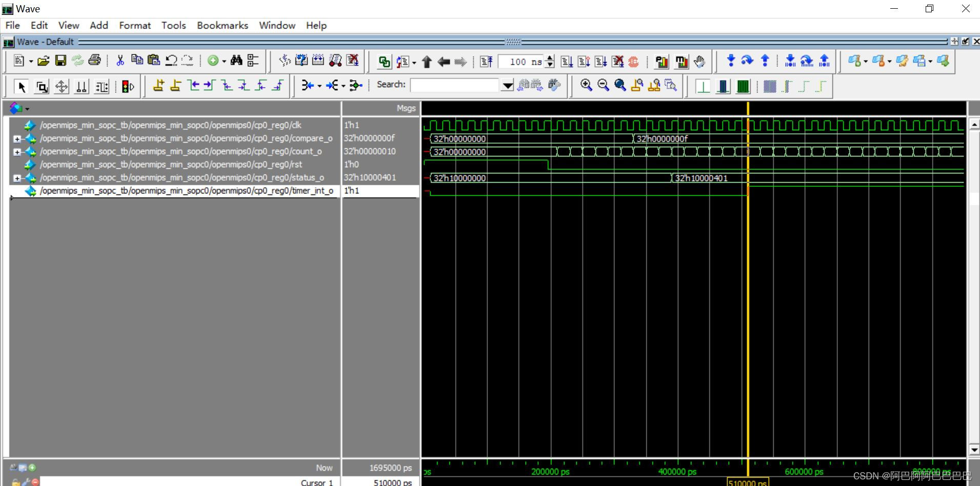This screenshot has height=486, width=980.
Task: Click the Zoom Full magnifier icon
Action: tap(620, 85)
